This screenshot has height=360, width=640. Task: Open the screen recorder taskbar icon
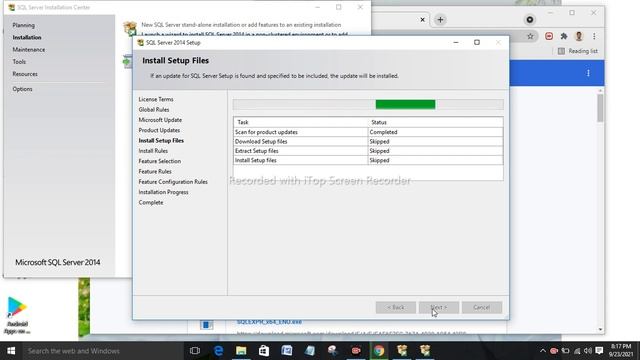pos(356,351)
